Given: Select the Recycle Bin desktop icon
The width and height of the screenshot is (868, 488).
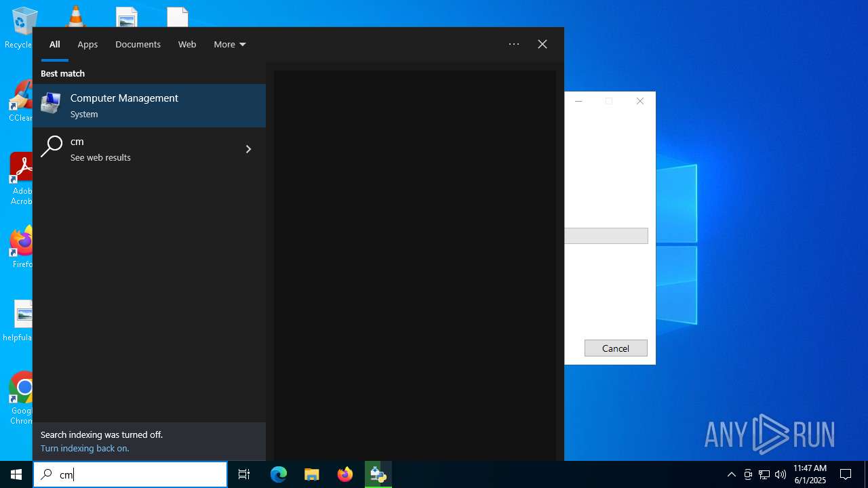Looking at the screenshot, I should (22, 28).
